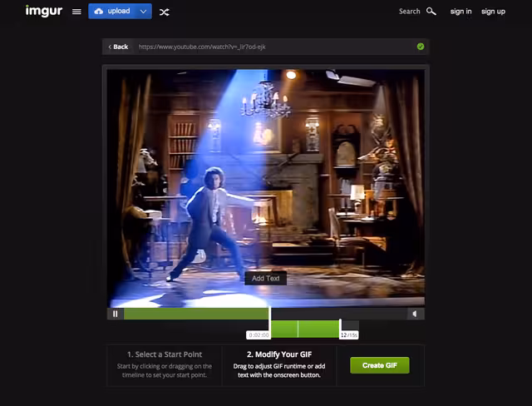The image size is (532, 406).
Task: Open Search in the header
Action: (409, 11)
